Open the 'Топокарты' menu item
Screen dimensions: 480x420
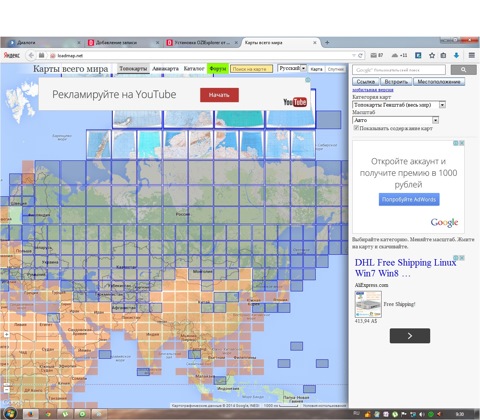point(133,69)
